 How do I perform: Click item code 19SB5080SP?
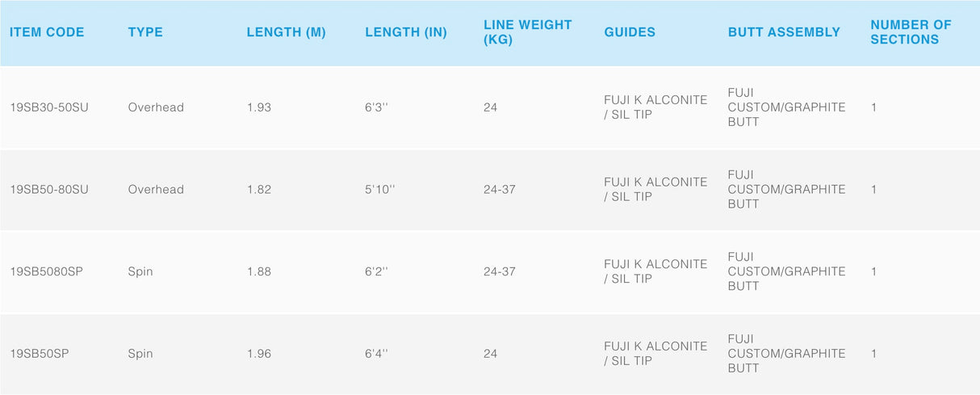(x=46, y=271)
